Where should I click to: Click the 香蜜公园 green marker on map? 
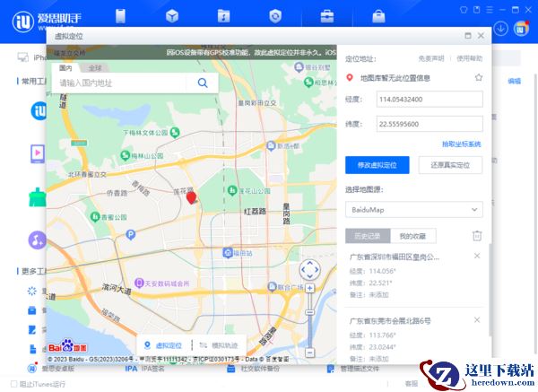coord(95,216)
